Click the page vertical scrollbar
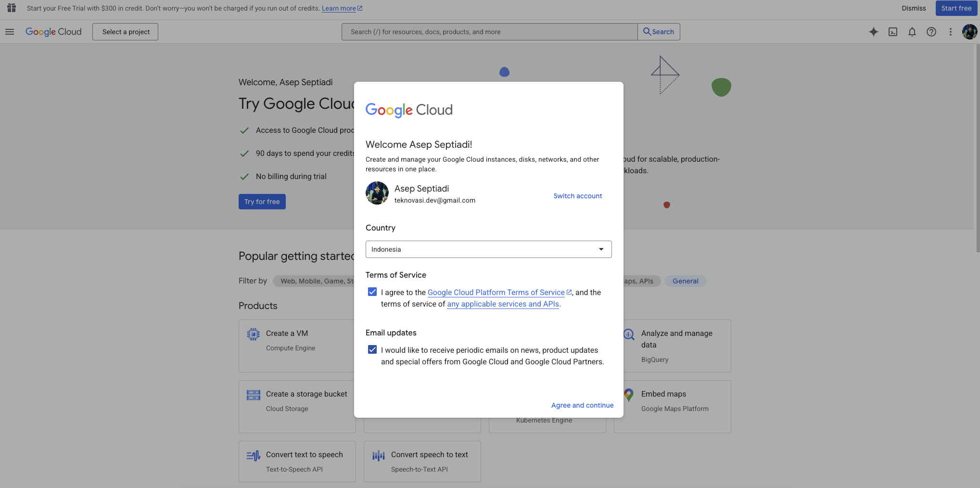The height and width of the screenshot is (488, 980). coord(978,148)
